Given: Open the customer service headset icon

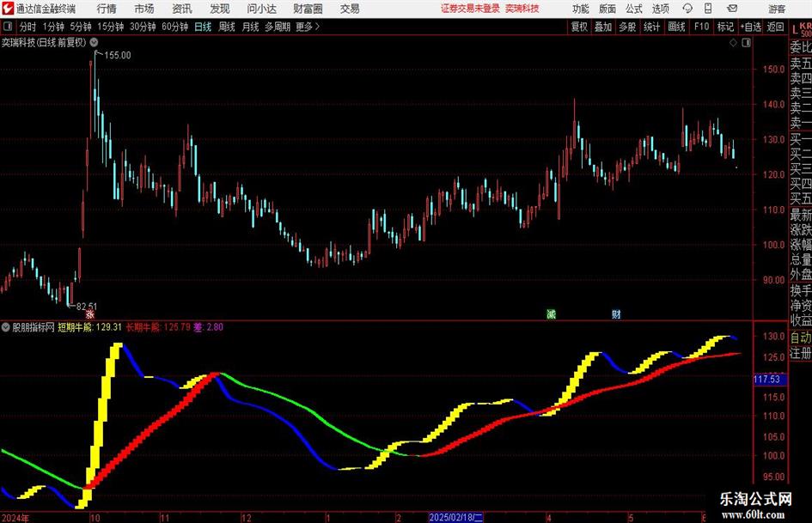Looking at the screenshot, I should coord(687,9).
